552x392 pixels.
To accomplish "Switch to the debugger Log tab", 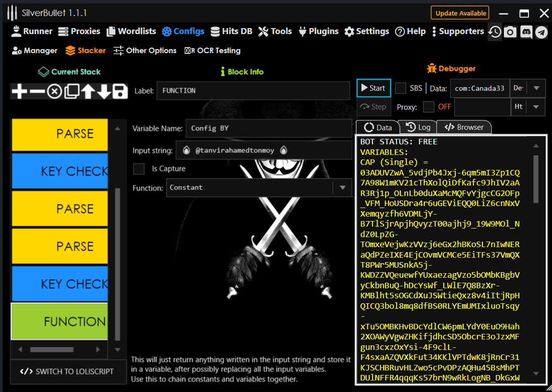I will pos(418,127).
